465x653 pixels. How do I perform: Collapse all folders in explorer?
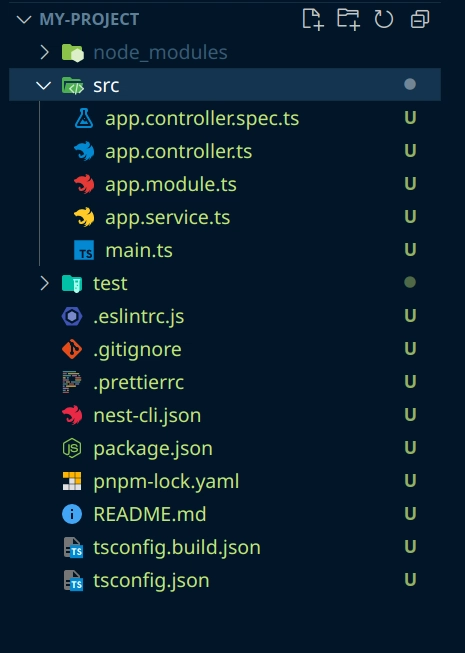click(x=420, y=20)
